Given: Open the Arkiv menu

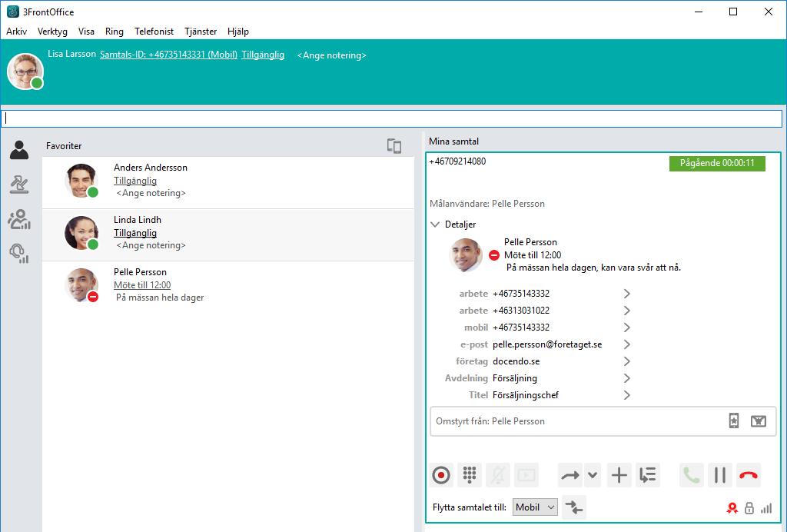Looking at the screenshot, I should [17, 31].
